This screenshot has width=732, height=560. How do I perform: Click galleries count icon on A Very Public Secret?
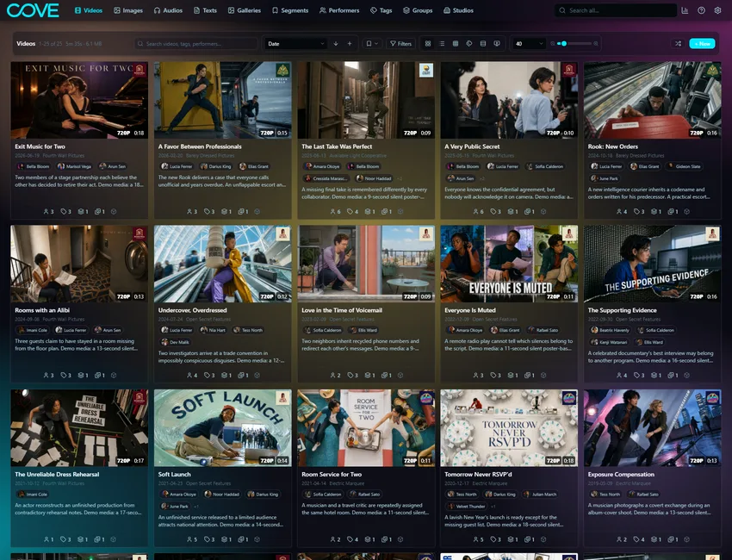tap(530, 212)
